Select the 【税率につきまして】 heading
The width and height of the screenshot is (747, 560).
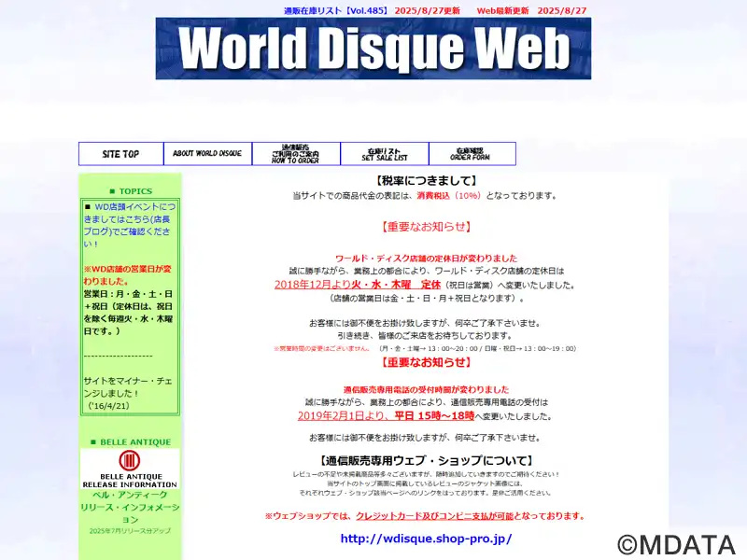(426, 180)
